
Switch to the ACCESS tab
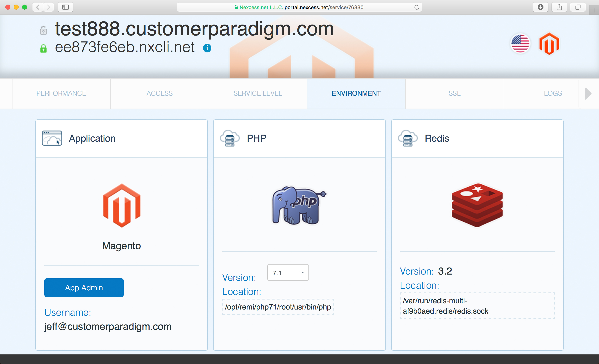(160, 93)
